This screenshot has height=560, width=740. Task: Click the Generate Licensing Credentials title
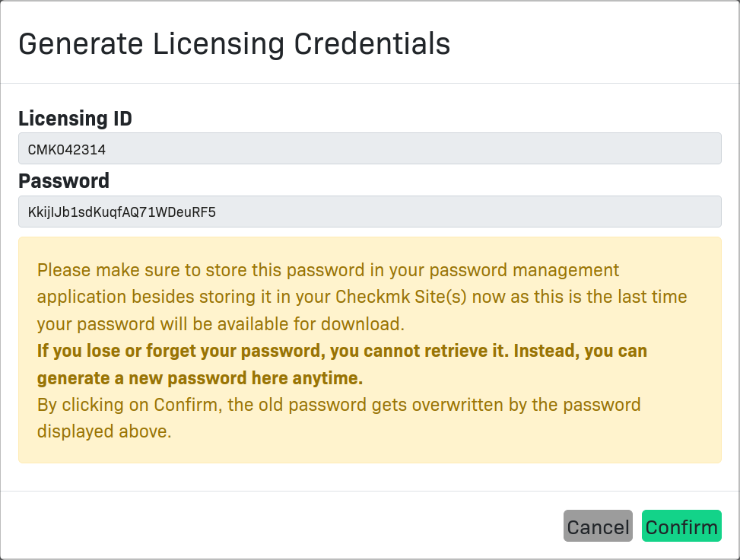(x=234, y=44)
